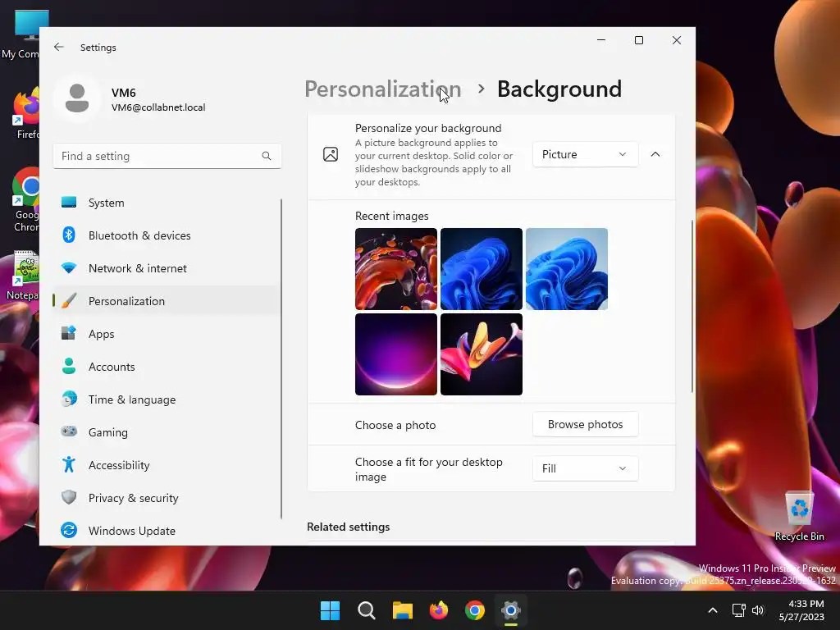Select the orange bubbles recent image
The image size is (840, 630).
point(396,269)
